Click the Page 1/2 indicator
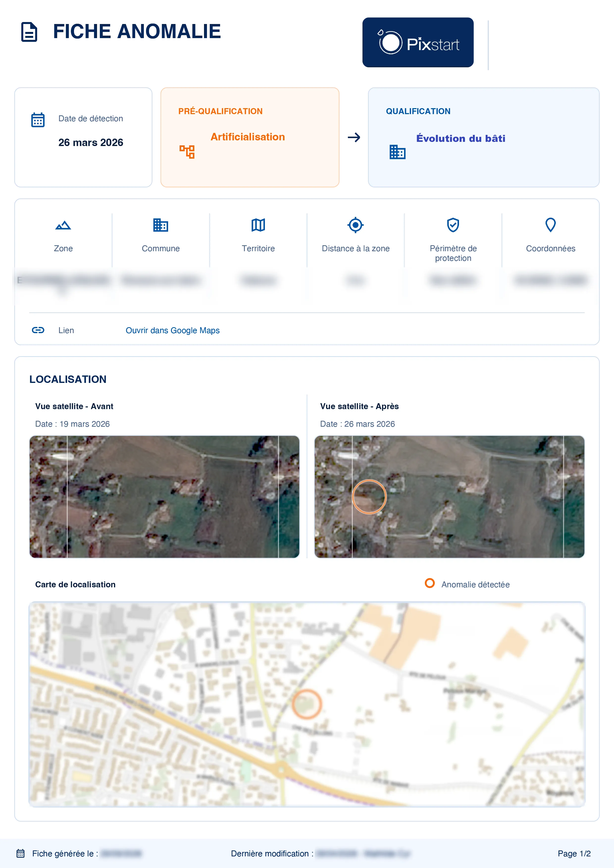Screen dimensions: 614x868 [x=574, y=854]
